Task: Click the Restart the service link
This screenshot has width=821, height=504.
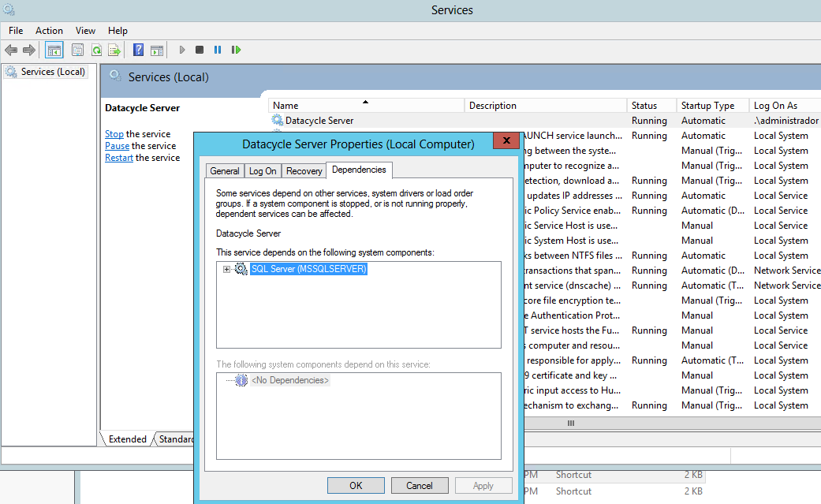Action: (119, 158)
